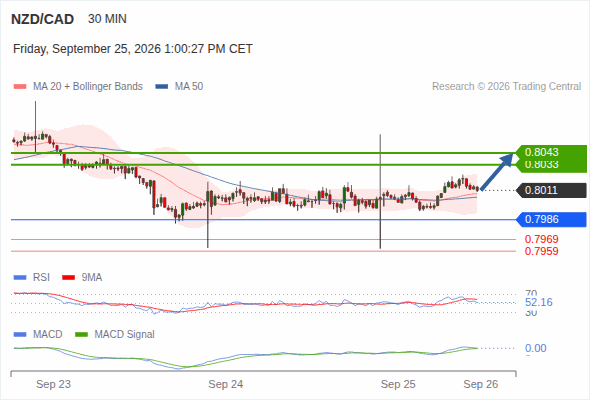Viewport: 590px width, 400px height.
Task: Select the 0.7986 pivot price tag
Action: (551, 219)
